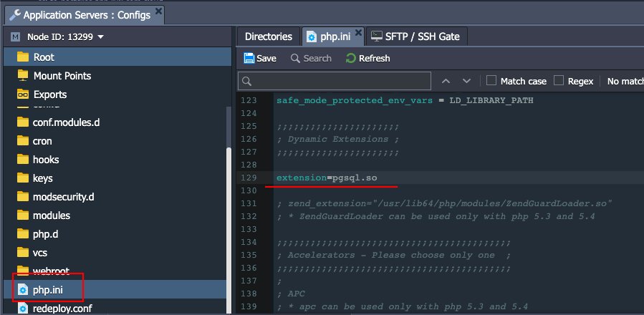Open the cron folder
The width and height of the screenshot is (644, 315).
42,141
